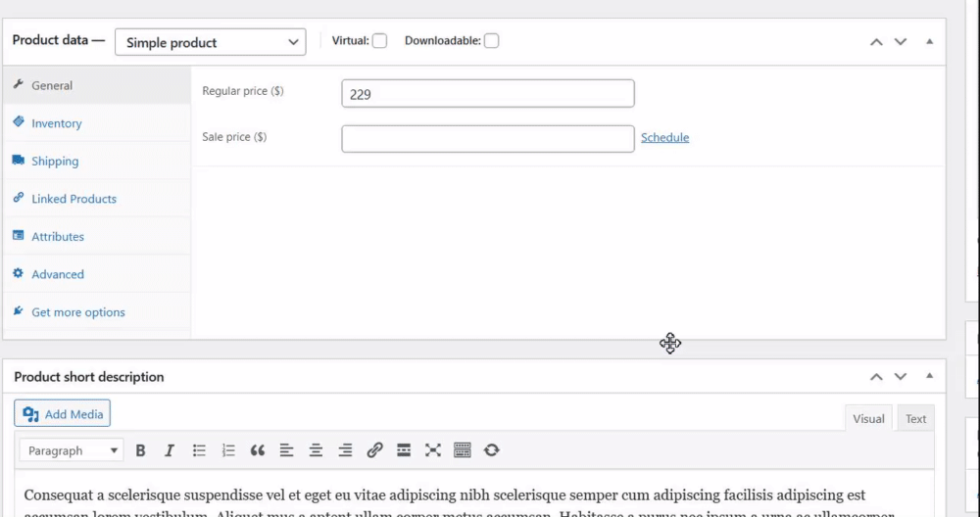
Task: Open the Inventory tab
Action: [x=97, y=123]
